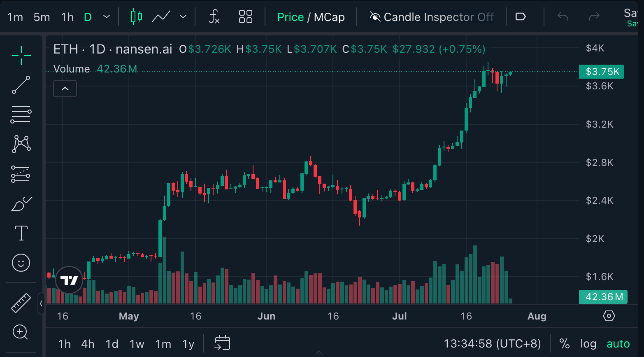Click the auto scale button
The height and width of the screenshot is (357, 644).
[x=618, y=344]
